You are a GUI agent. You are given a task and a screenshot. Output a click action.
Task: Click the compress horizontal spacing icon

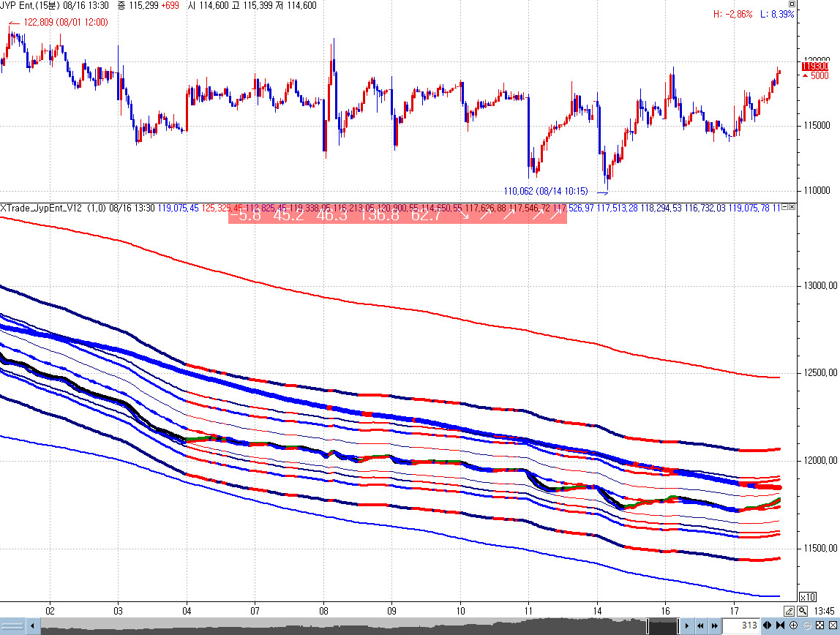(780, 625)
